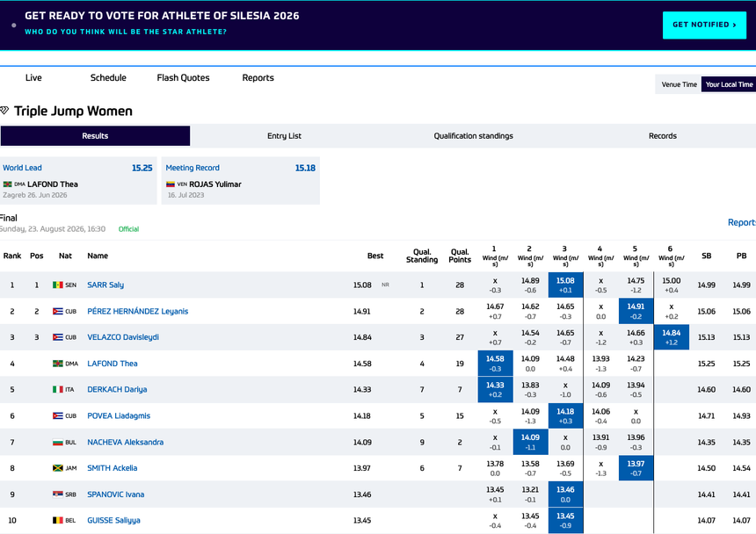Click the Belgium flag beside GUISSE Saliyya
The image size is (756, 534).
58,521
